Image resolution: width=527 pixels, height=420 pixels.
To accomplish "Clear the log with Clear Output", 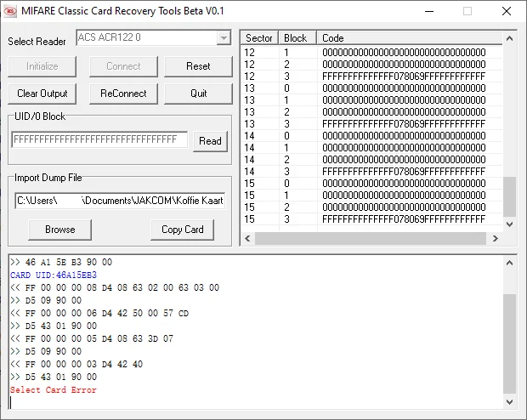I will [42, 94].
